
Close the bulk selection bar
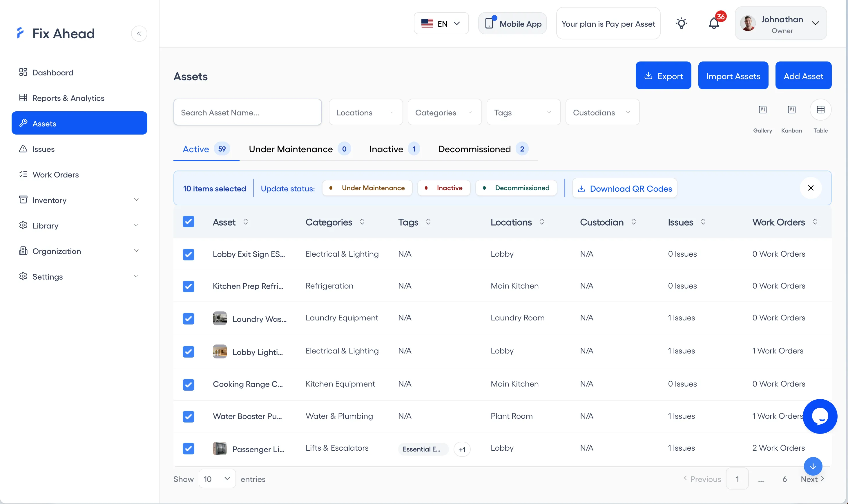pyautogui.click(x=811, y=188)
